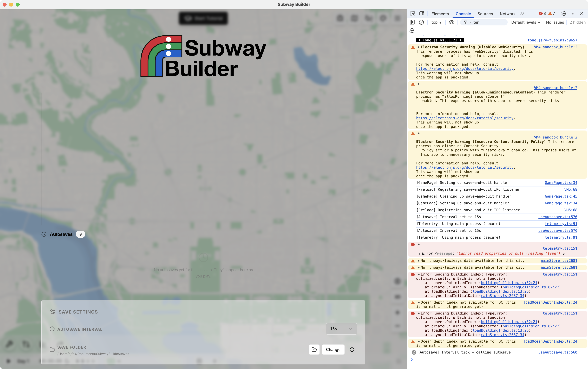The height and width of the screenshot is (369, 588).
Task: Click the Autosaves clock icon
Action: point(44,234)
